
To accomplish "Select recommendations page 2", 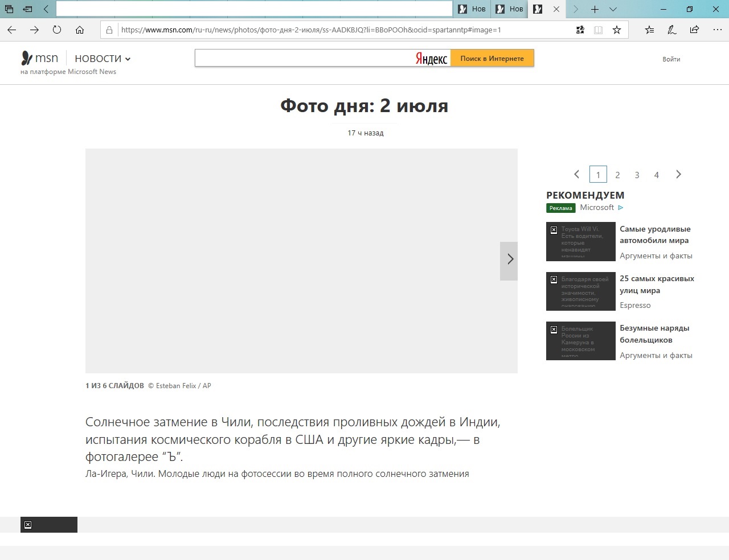I will [x=617, y=175].
